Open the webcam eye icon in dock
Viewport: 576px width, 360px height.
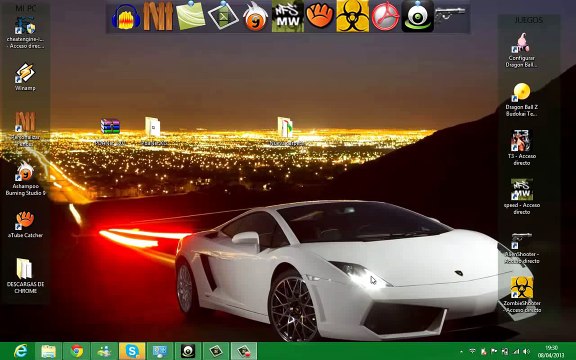coord(417,16)
